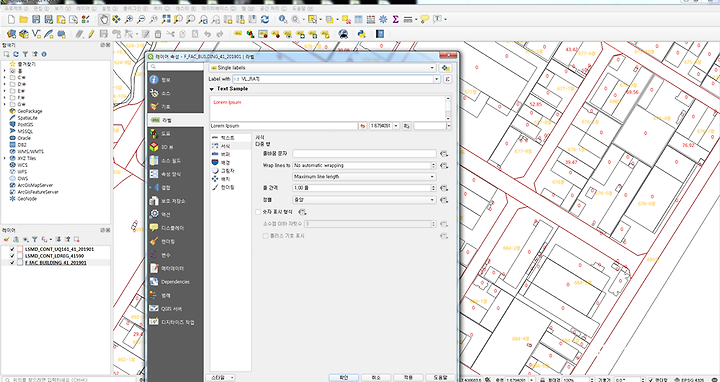
Task: Click the Zoom Out magnifier tool
Action: point(141,19)
